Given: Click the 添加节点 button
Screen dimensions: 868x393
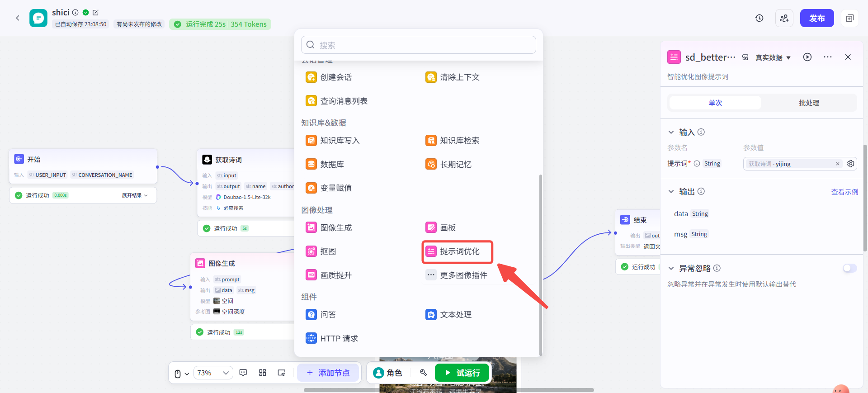Looking at the screenshot, I should (x=328, y=373).
